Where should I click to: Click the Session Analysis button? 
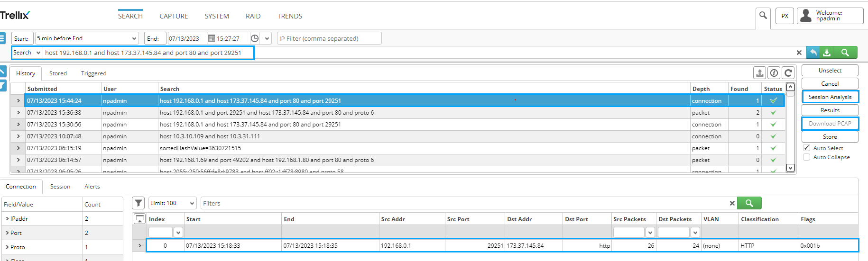[x=830, y=97]
